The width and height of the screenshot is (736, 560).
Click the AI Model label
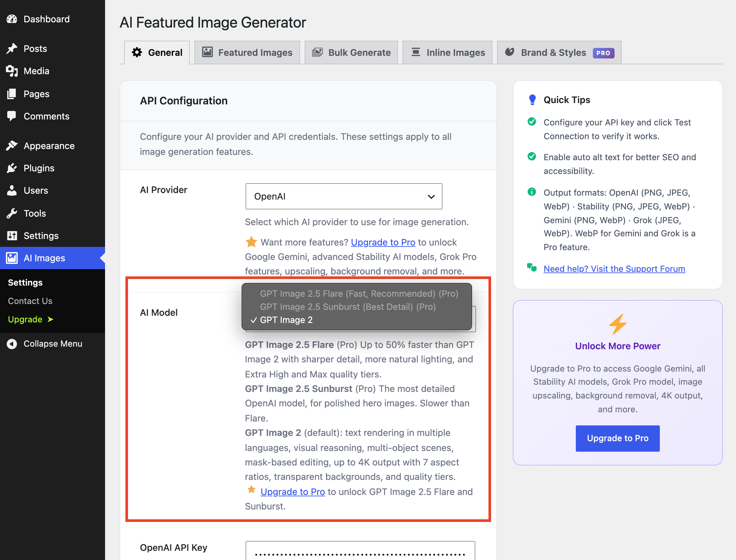pyautogui.click(x=159, y=312)
